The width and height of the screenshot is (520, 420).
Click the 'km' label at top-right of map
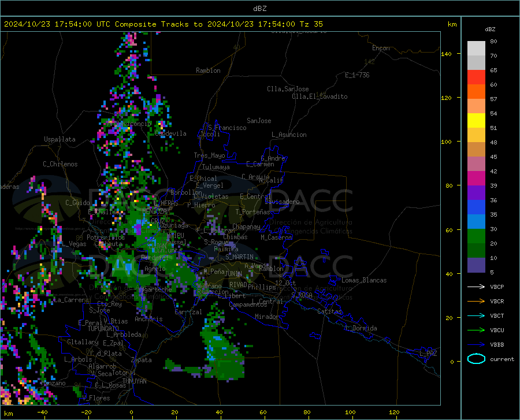click(x=452, y=24)
